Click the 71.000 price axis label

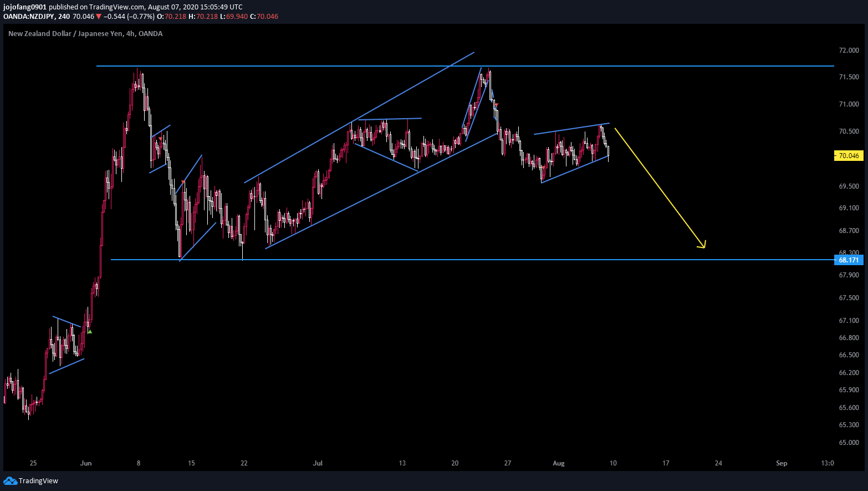(849, 104)
